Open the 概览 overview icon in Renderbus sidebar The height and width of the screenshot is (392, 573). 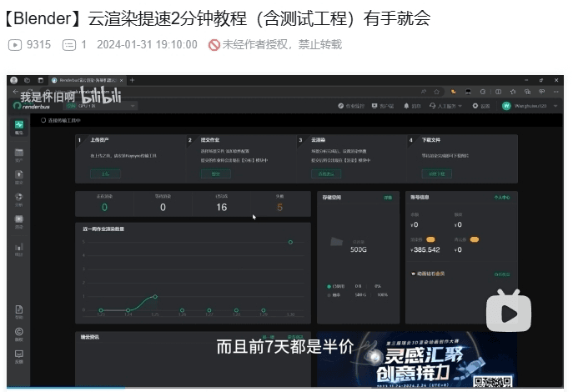pyautogui.click(x=19, y=127)
